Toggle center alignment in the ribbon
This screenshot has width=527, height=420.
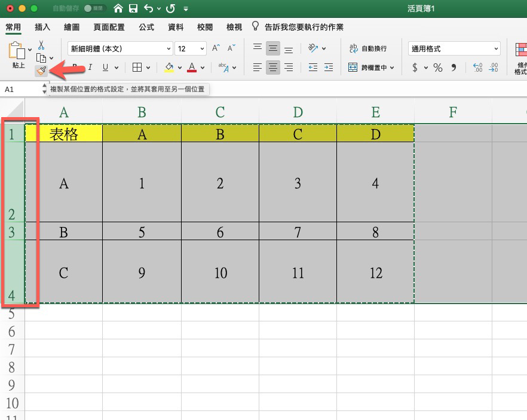point(272,68)
